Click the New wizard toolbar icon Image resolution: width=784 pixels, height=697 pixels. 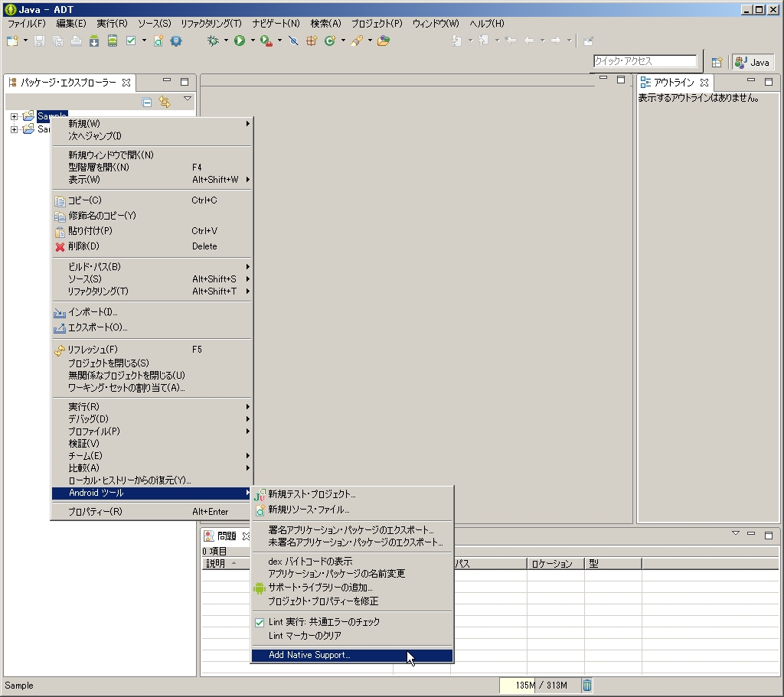tap(12, 41)
